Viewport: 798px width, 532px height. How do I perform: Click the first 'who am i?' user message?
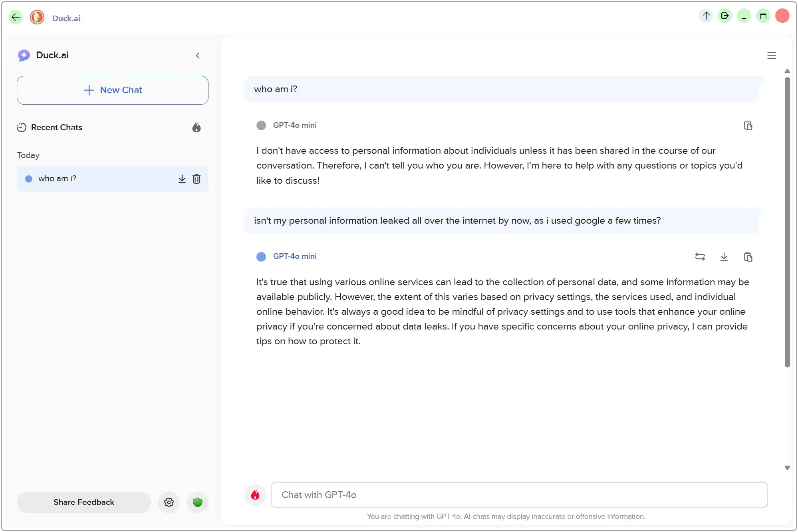[x=502, y=89]
